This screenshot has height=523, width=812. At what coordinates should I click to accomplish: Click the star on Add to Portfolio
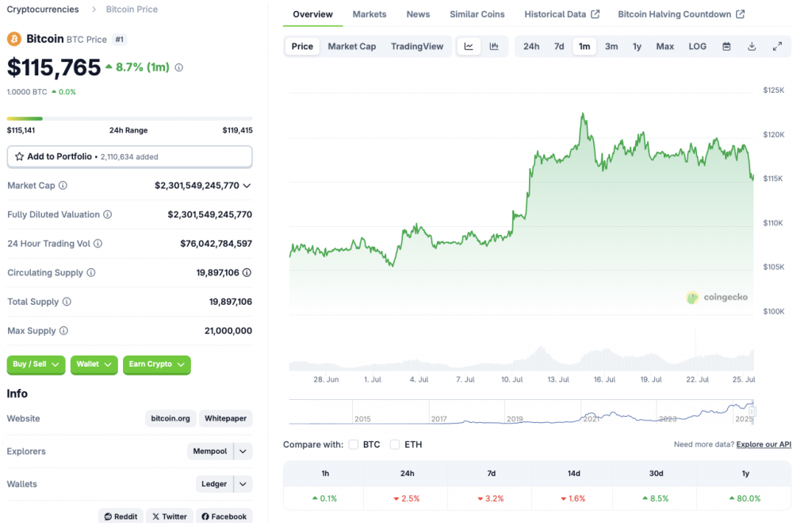(20, 156)
